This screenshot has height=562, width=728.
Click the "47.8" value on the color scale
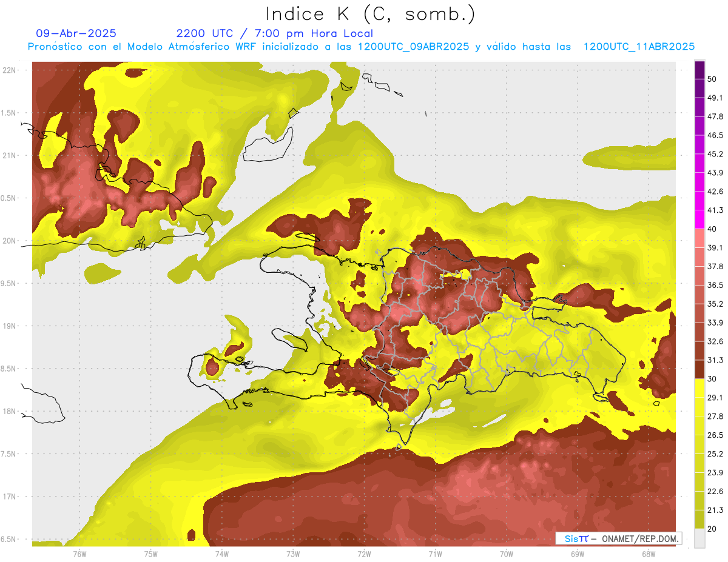[715, 116]
